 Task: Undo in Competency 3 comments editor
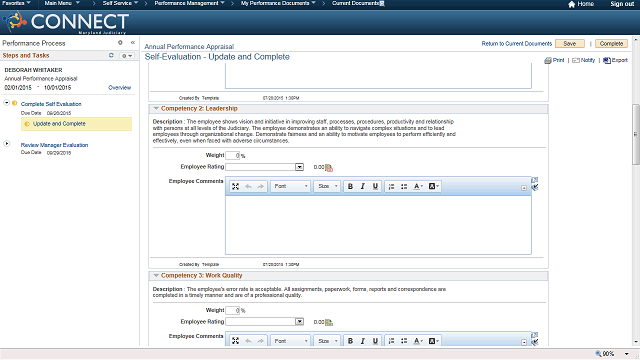click(248, 341)
